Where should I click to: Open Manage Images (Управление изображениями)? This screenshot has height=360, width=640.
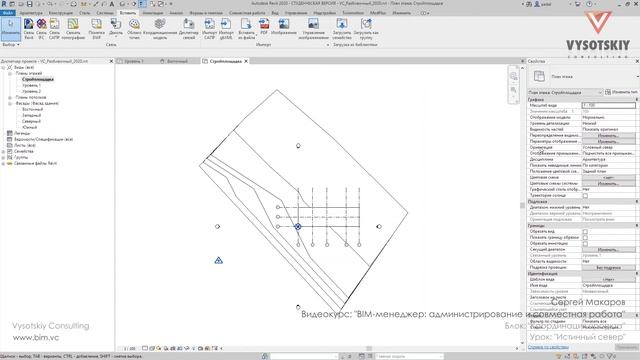313,29
